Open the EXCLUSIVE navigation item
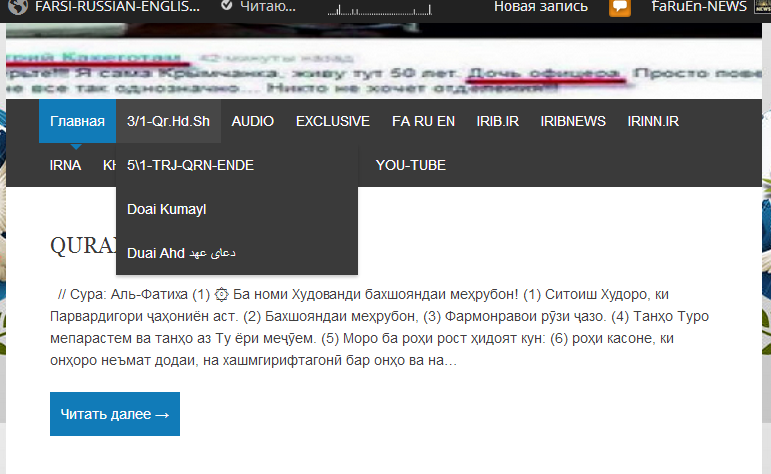The width and height of the screenshot is (771, 474). pyautogui.click(x=332, y=121)
